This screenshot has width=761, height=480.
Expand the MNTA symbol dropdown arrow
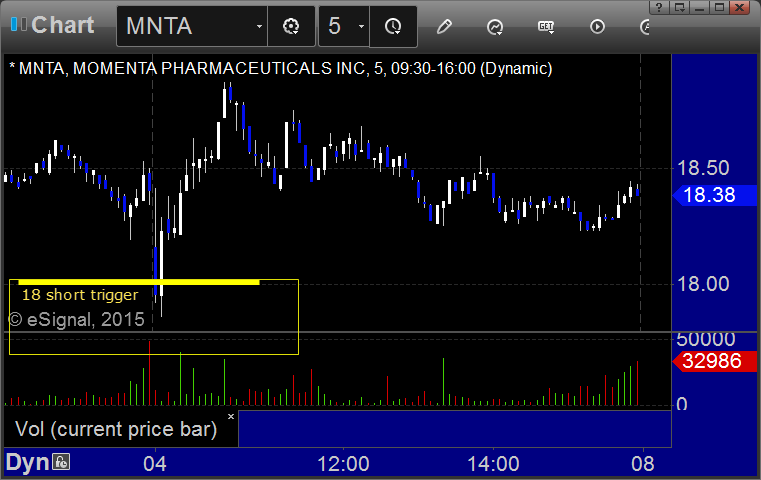pyautogui.click(x=259, y=27)
